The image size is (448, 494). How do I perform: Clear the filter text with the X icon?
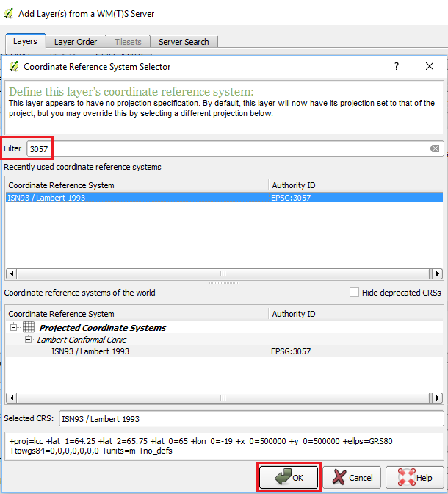[435, 148]
